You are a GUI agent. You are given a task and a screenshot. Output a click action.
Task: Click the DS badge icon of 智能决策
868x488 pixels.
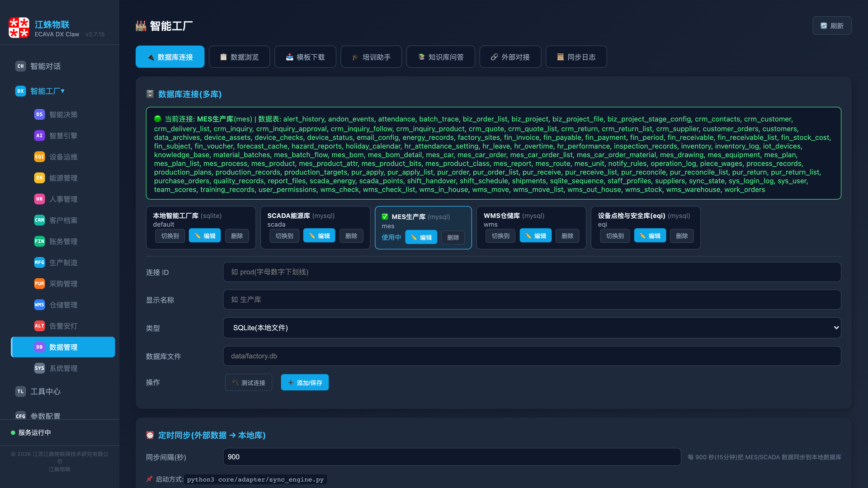click(39, 114)
